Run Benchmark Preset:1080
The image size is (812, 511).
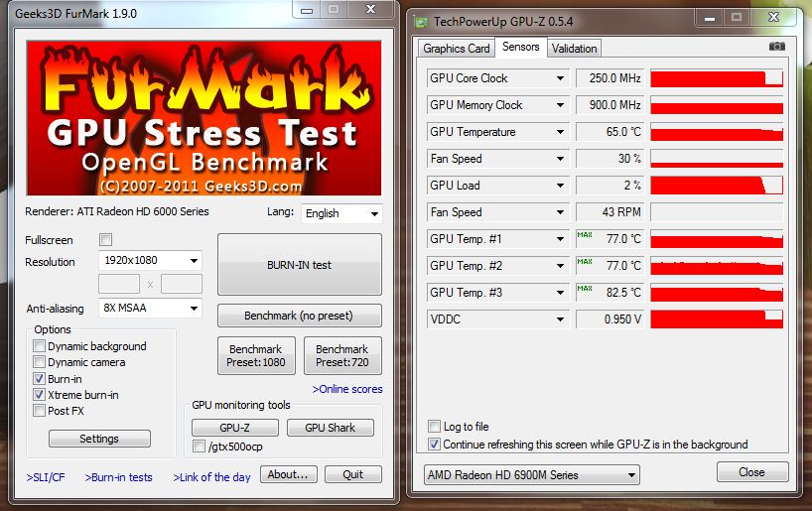pyautogui.click(x=256, y=355)
